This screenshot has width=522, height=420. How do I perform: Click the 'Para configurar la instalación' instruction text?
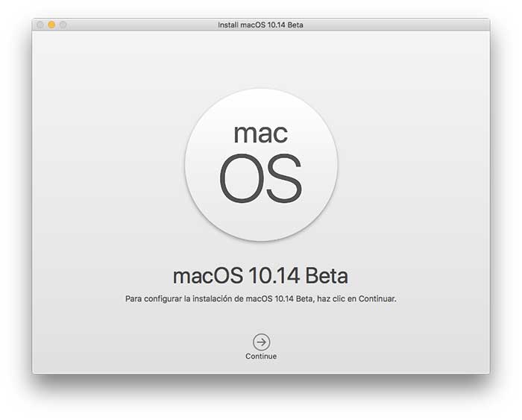(x=261, y=298)
